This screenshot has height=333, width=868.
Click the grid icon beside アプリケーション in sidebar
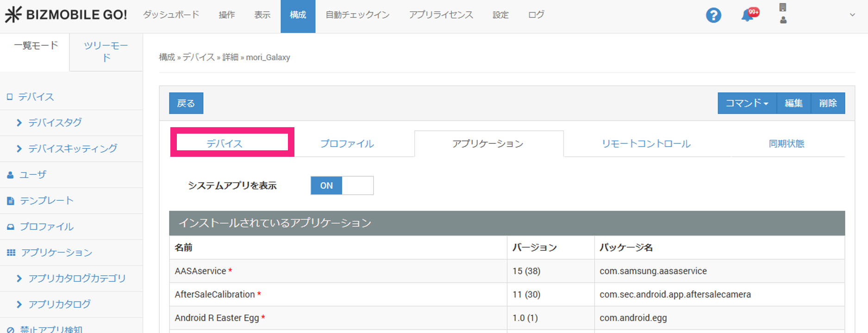[11, 253]
